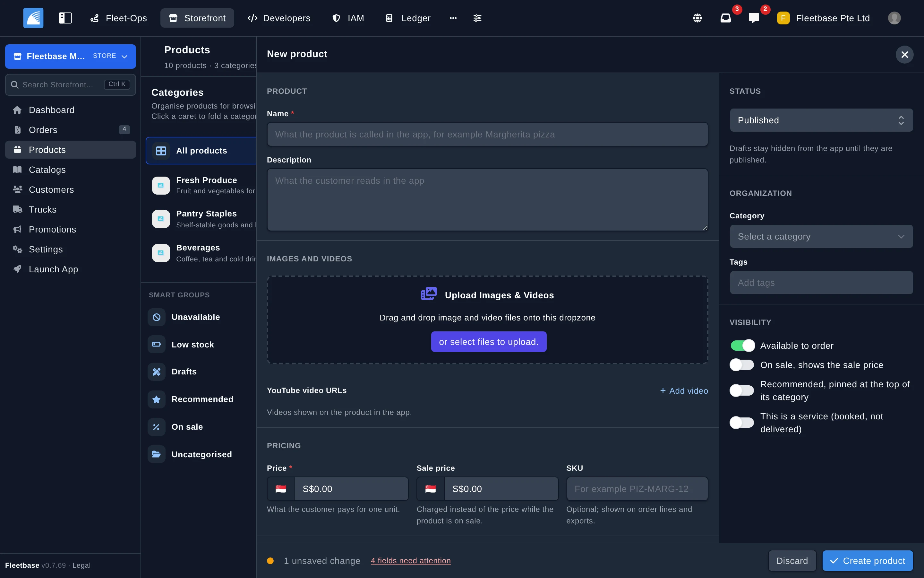
Task: Open the Fleet-Ops tab
Action: click(x=118, y=18)
